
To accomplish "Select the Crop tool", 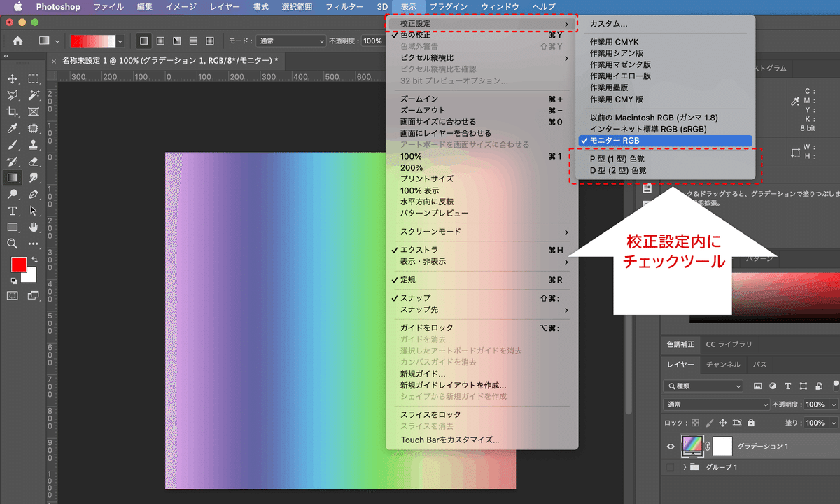I will click(13, 112).
